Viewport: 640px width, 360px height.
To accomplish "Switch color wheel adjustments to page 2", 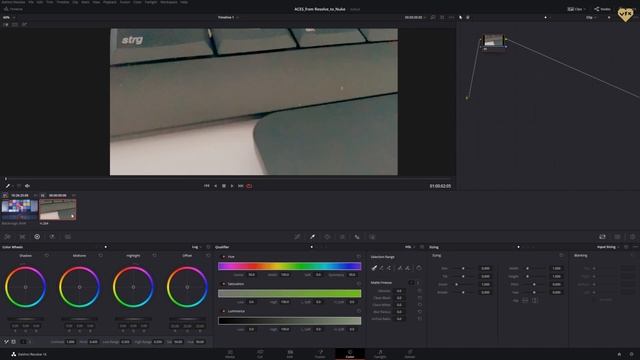I will [x=29, y=342].
